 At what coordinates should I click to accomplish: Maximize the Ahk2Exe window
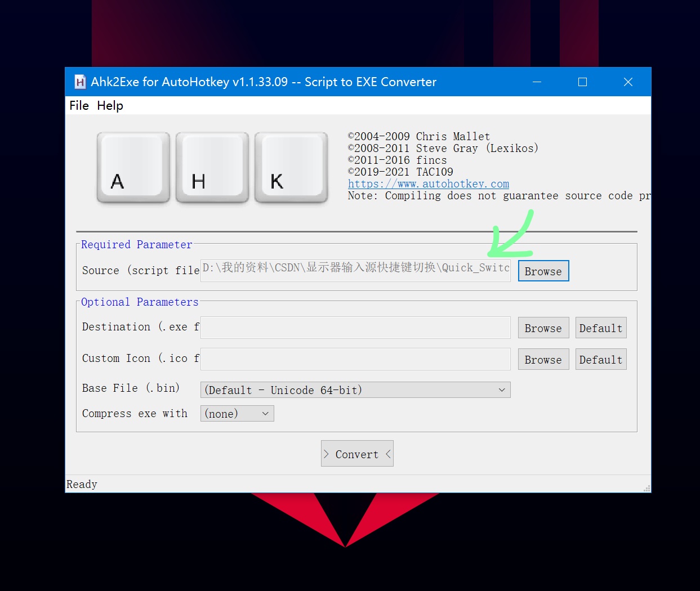click(x=582, y=82)
